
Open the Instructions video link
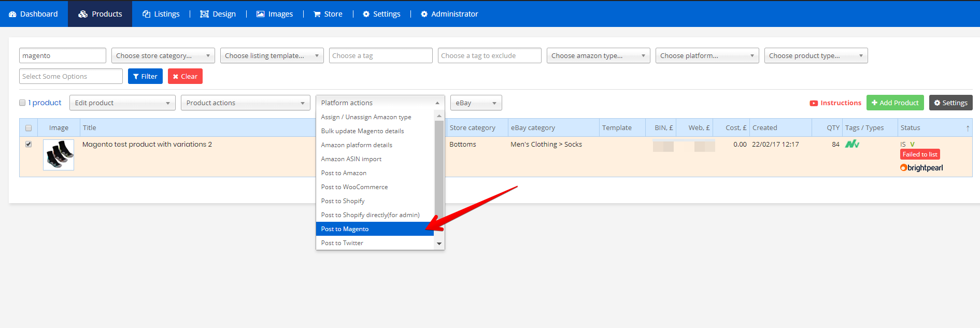pos(835,103)
